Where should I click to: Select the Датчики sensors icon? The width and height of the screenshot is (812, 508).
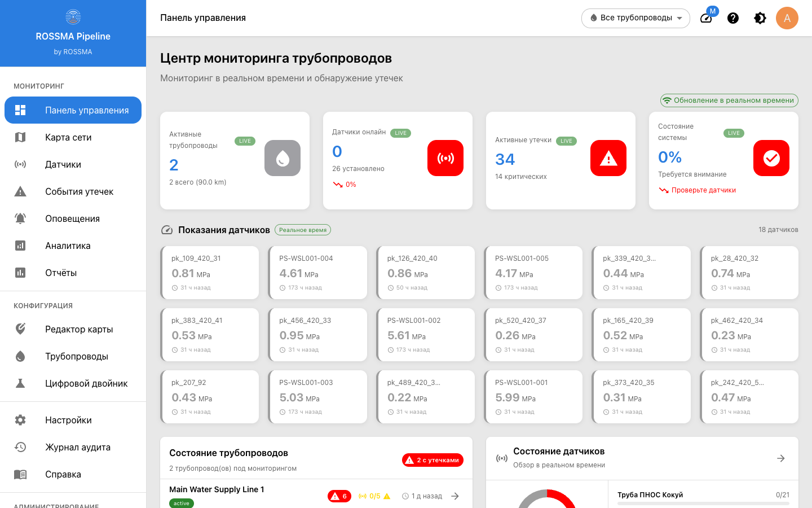coord(21,164)
